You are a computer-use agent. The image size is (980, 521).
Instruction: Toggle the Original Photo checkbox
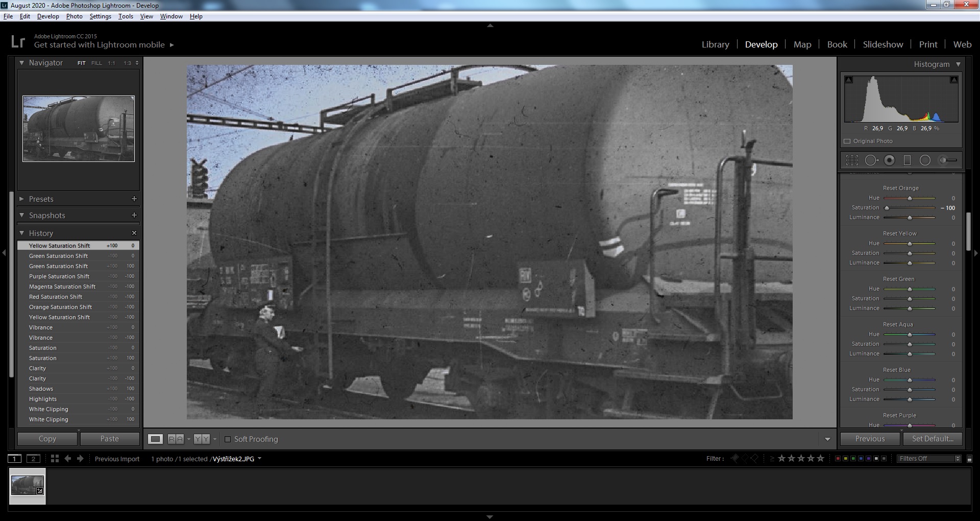(x=847, y=141)
